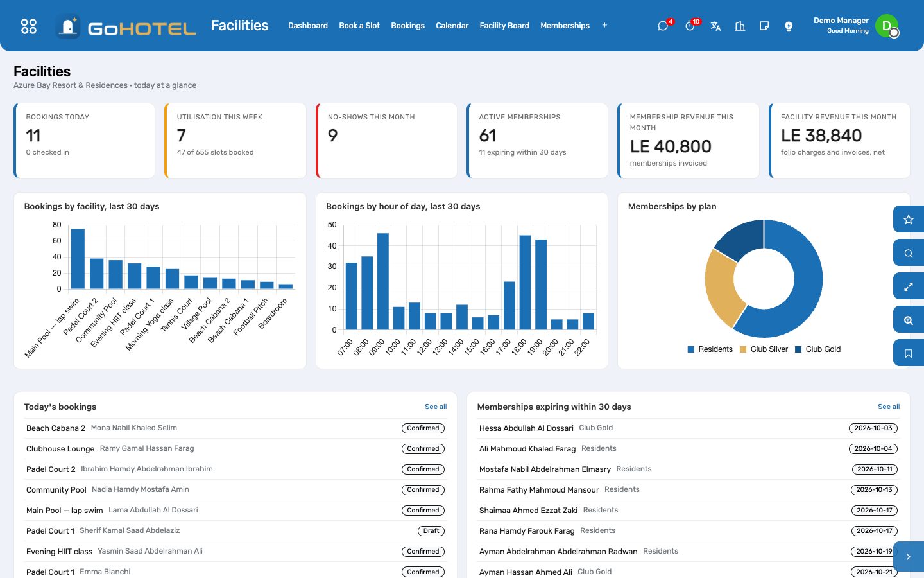
Task: Toggle the Club Gold legend entry
Action: coord(817,349)
